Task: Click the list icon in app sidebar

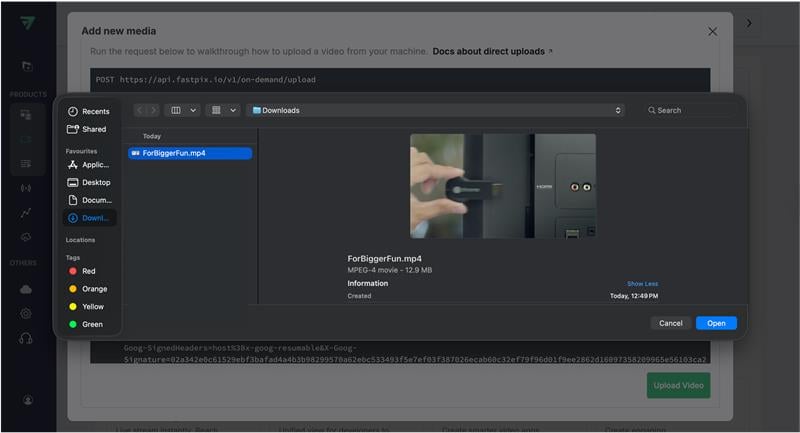Action: pyautogui.click(x=26, y=164)
